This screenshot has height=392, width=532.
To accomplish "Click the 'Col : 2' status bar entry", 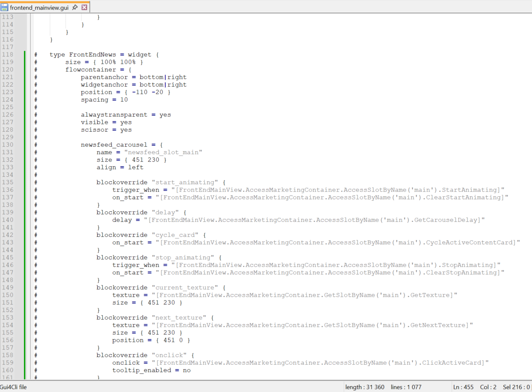I will pos(488,387).
